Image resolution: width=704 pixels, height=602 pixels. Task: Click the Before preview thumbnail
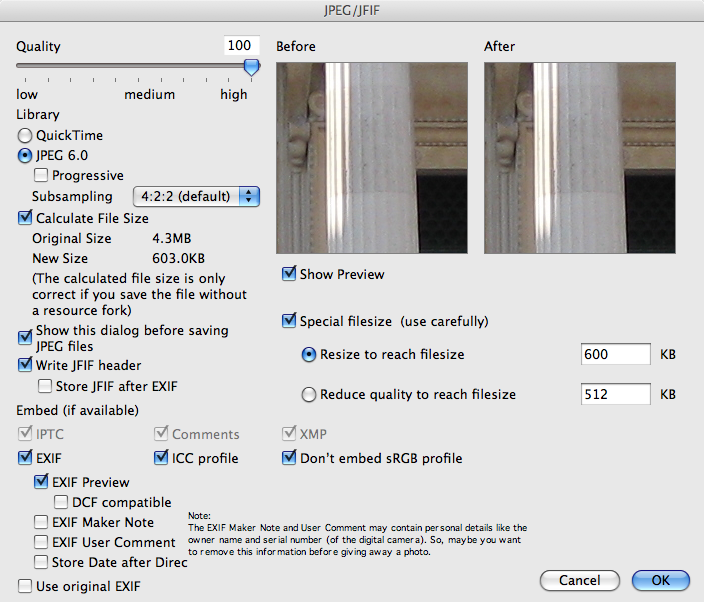pos(372,158)
